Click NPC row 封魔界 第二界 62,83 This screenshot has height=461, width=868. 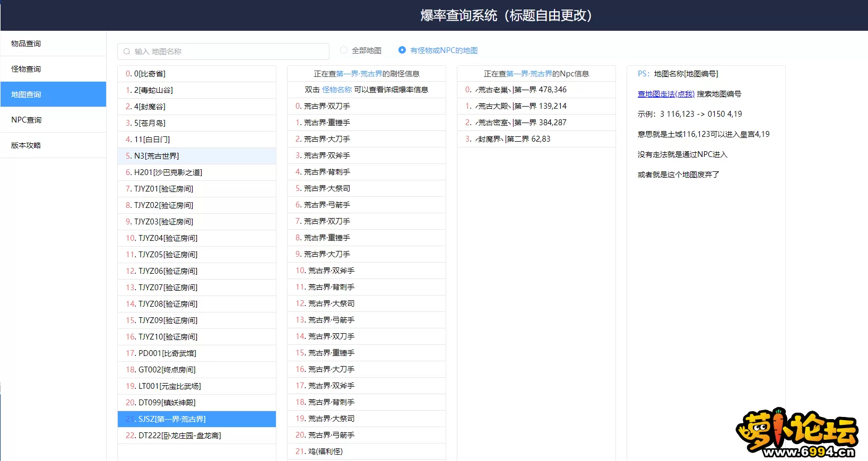pyautogui.click(x=536, y=139)
